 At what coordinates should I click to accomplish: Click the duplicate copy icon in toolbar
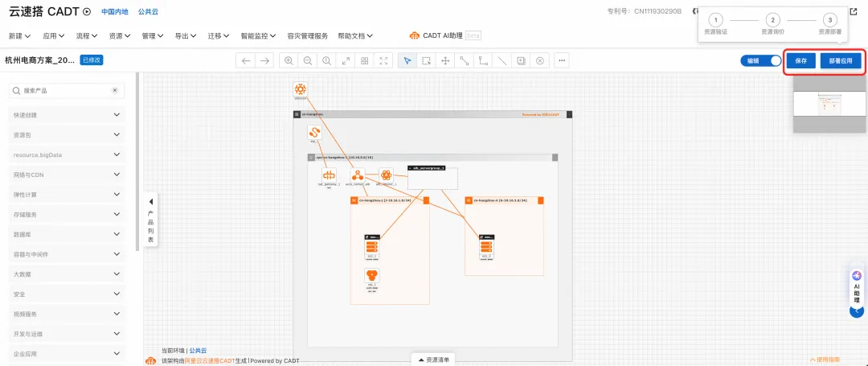coord(521,61)
